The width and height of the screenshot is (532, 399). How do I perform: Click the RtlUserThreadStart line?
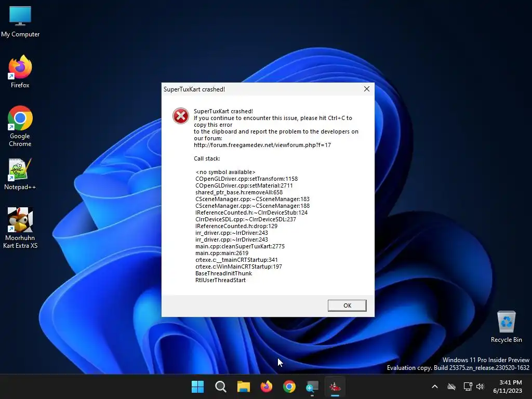(220, 280)
